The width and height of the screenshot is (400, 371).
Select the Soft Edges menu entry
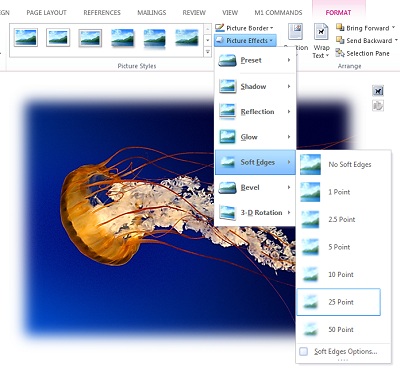point(255,162)
